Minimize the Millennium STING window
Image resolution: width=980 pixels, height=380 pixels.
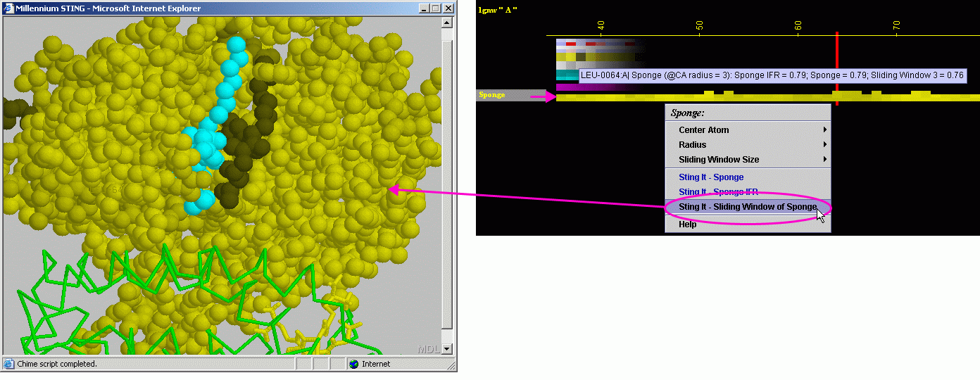click(423, 8)
